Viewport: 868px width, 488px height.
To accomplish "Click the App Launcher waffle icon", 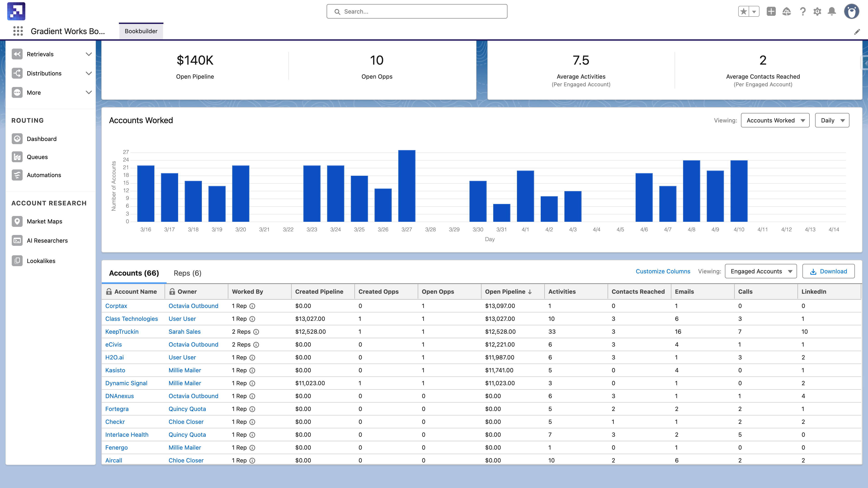I will 18,31.
